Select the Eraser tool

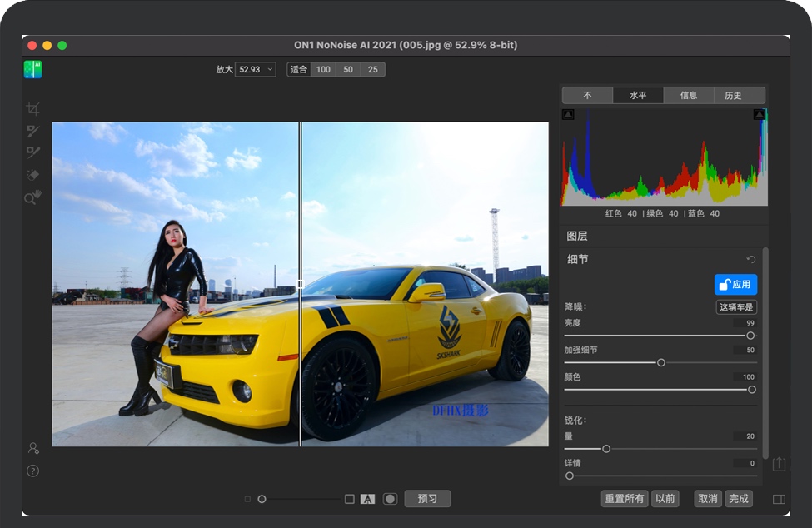click(x=33, y=174)
